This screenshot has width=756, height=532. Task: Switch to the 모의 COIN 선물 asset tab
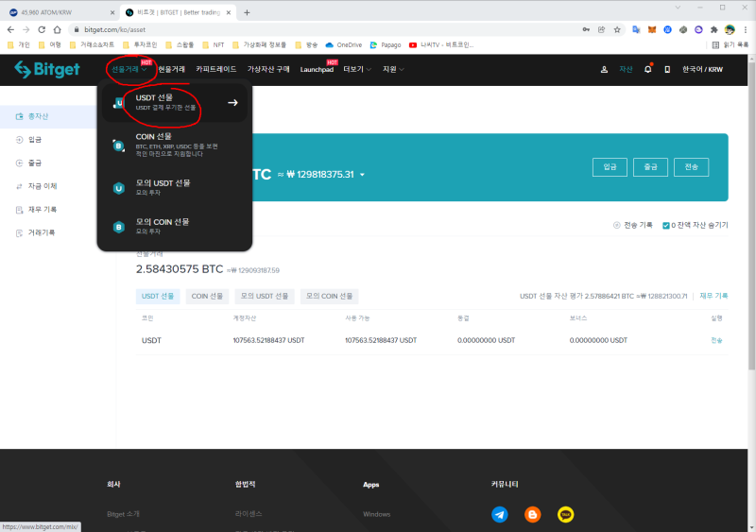coord(329,296)
